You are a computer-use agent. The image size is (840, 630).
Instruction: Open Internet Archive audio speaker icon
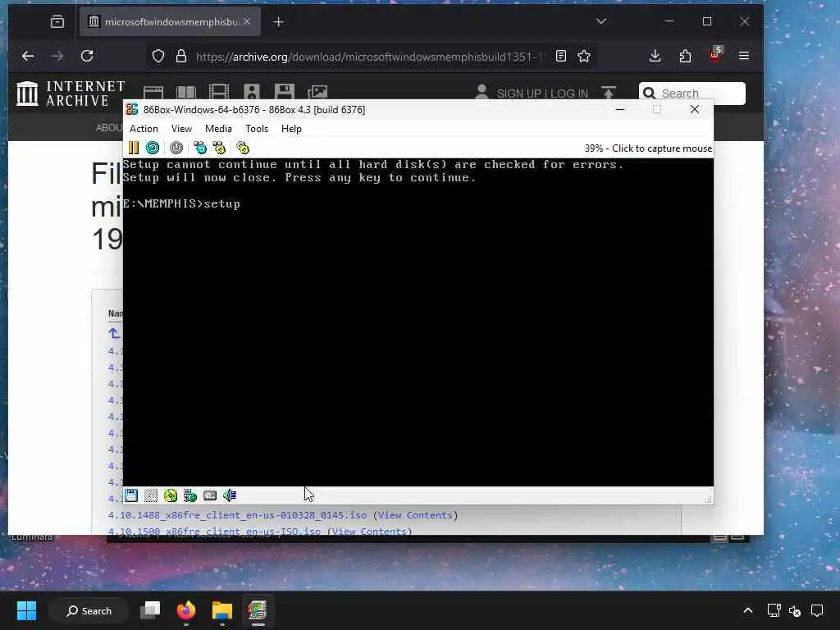pyautogui.click(x=251, y=92)
